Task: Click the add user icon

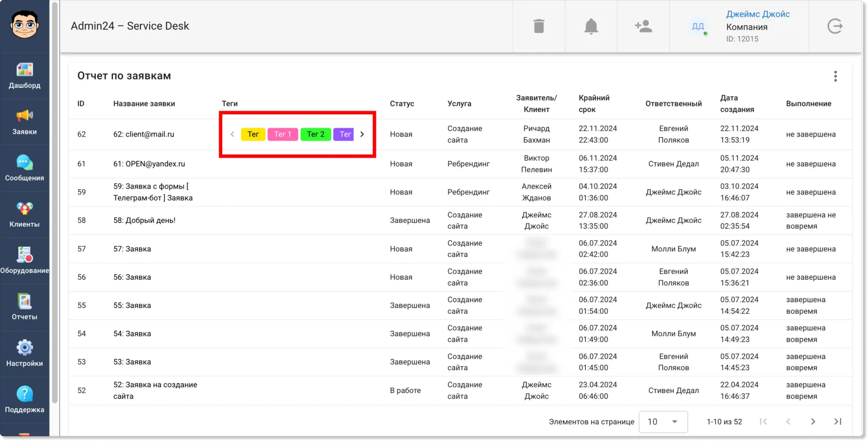Action: (x=643, y=26)
